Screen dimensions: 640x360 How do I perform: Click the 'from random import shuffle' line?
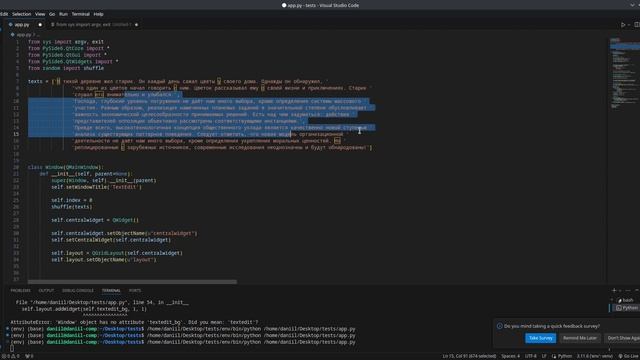[x=66, y=68]
